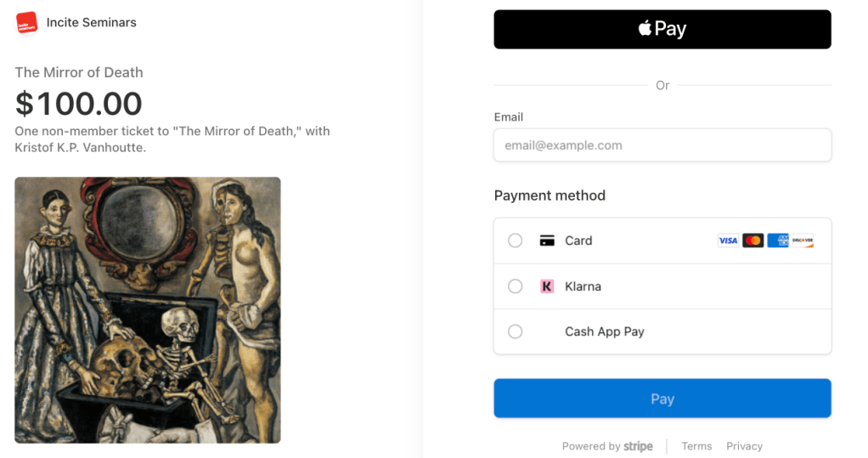Click the Powered by Stripe link
Viewport: 868px width, 458px height.
[607, 446]
